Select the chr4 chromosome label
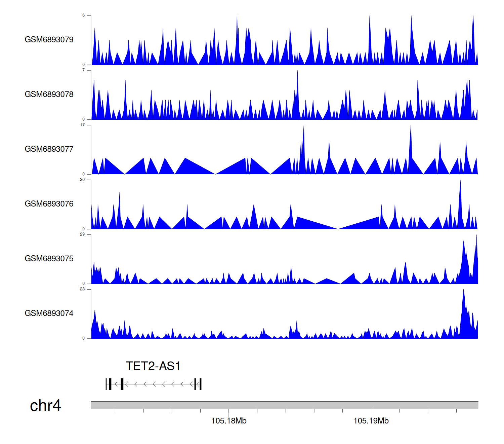504x444 pixels. pos(45,406)
